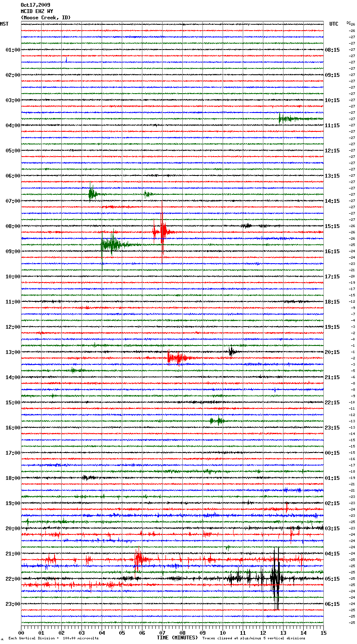This screenshot has width=357, height=644.
Task: Select the 07:00 MST row label
Action: pos(13,201)
